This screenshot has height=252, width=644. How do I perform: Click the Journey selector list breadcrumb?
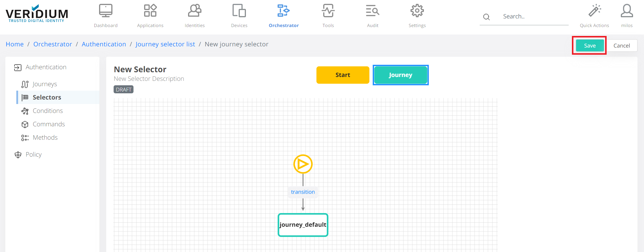pos(165,44)
